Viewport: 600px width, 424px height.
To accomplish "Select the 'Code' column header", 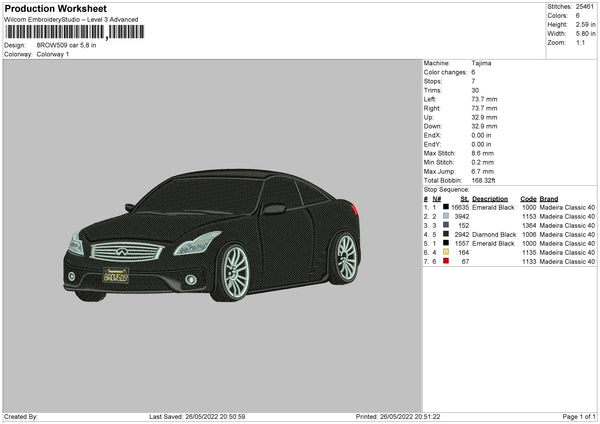I will click(528, 199).
